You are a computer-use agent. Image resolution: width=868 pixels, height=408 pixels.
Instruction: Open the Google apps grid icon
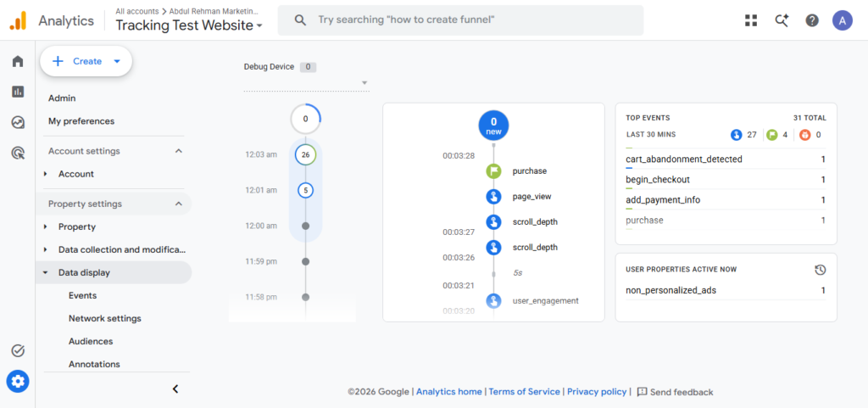point(751,20)
